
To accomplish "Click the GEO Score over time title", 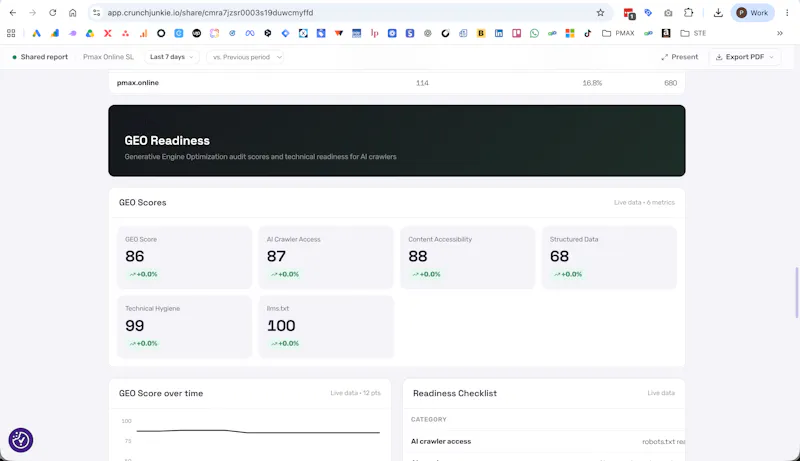I will point(161,393).
